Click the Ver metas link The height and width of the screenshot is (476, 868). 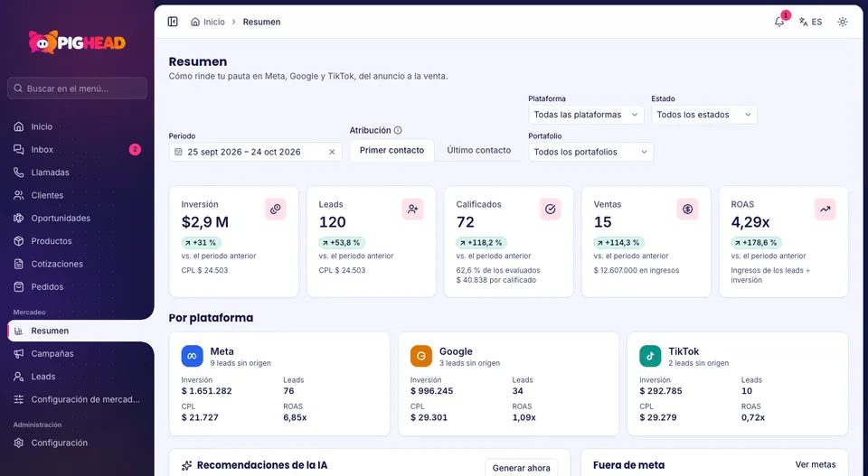point(816,464)
